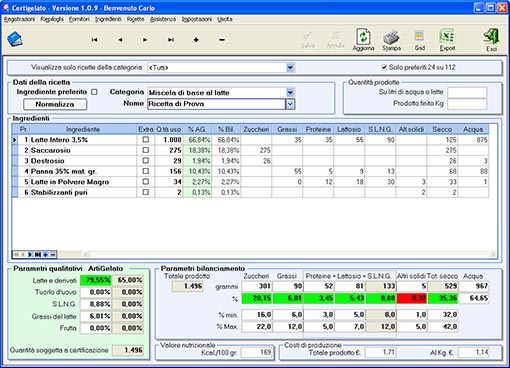This screenshot has height=368, width=510.
Task: Open the Ricette menu
Action: click(135, 19)
